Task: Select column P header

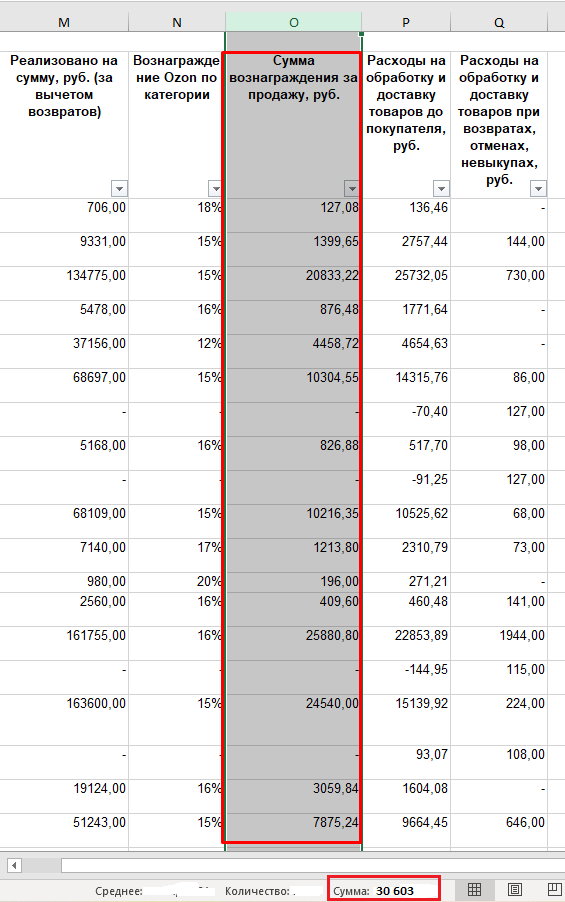Action: point(406,22)
